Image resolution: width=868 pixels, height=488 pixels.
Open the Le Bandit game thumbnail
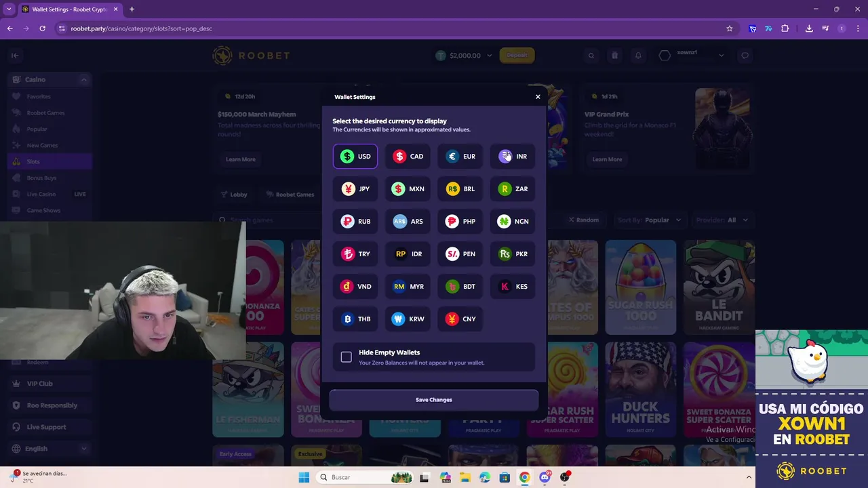[x=719, y=287]
